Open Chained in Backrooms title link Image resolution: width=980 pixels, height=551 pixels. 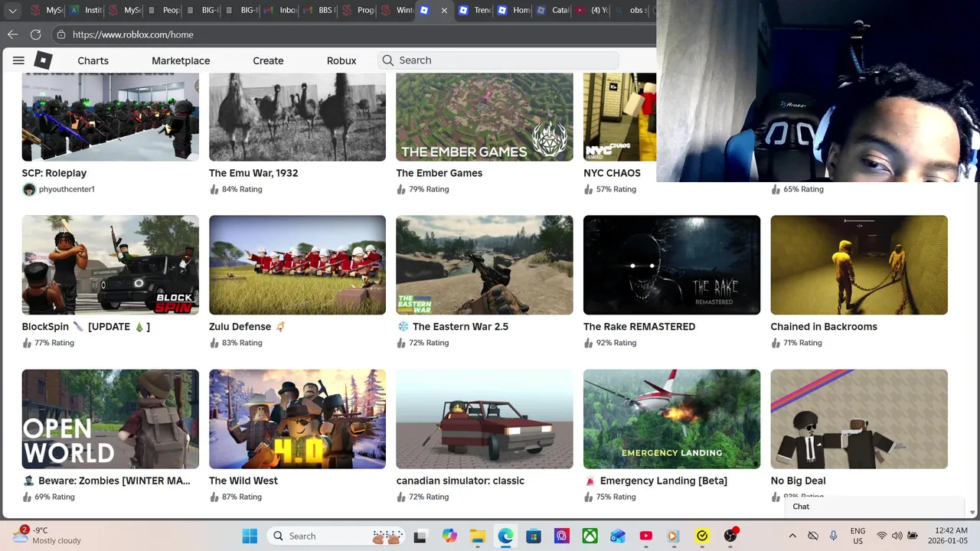824,327
